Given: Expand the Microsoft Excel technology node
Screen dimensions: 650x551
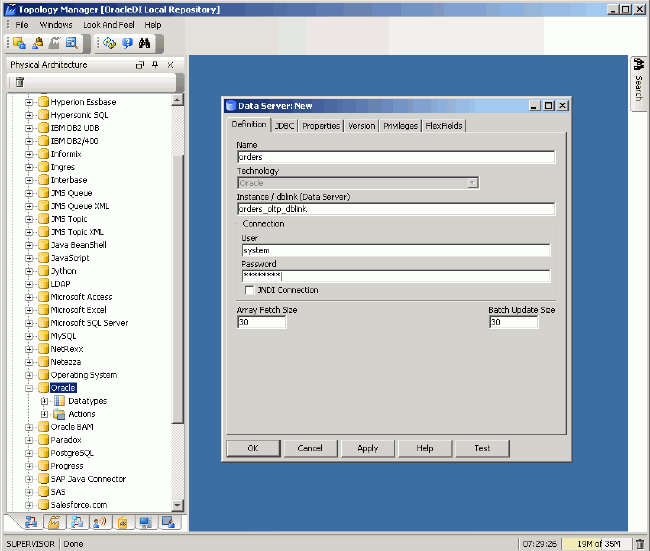Looking at the screenshot, I should pos(30,310).
